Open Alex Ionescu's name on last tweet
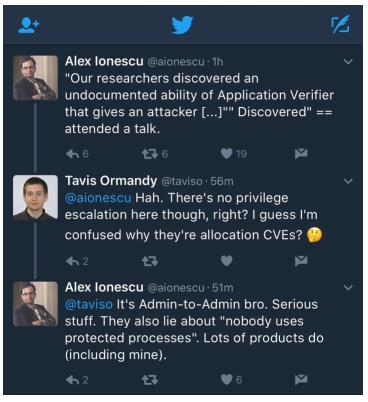368x402 pixels. click(104, 287)
